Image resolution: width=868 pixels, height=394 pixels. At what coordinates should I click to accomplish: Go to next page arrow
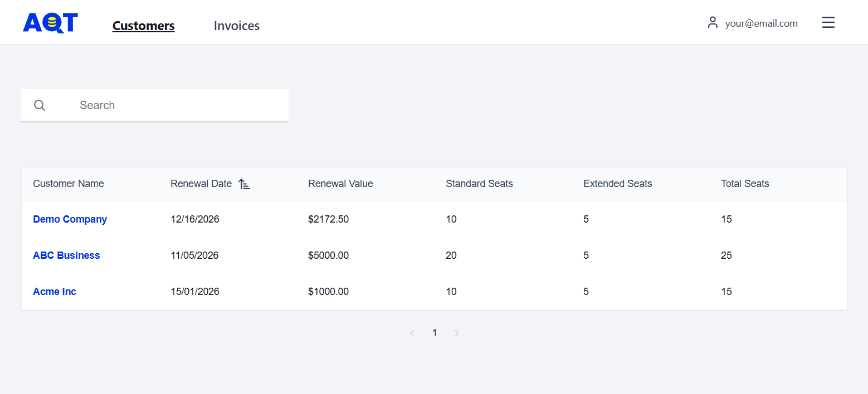(457, 333)
